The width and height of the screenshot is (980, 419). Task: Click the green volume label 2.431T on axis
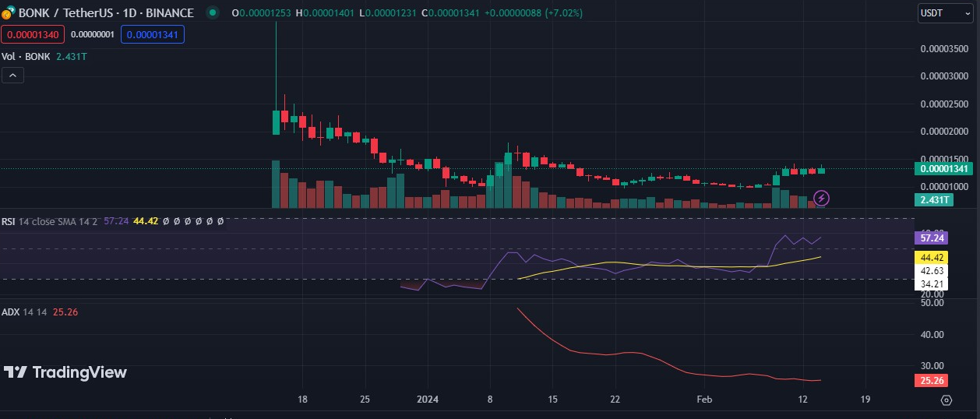[934, 200]
